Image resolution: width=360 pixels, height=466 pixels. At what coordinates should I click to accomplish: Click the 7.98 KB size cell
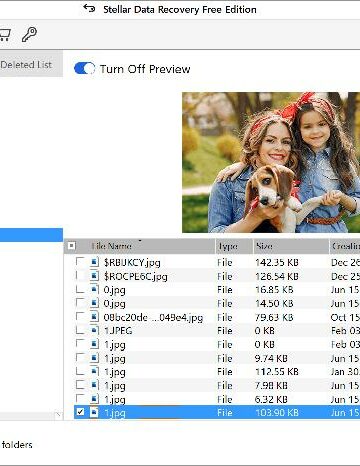(x=271, y=385)
